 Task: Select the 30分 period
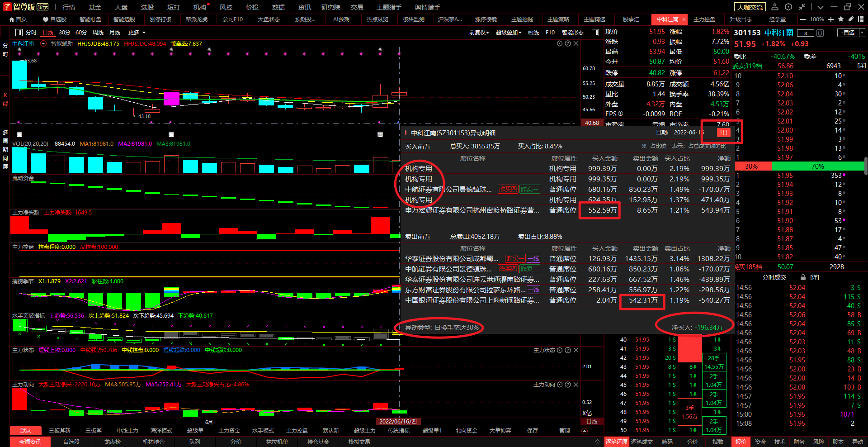[x=65, y=33]
